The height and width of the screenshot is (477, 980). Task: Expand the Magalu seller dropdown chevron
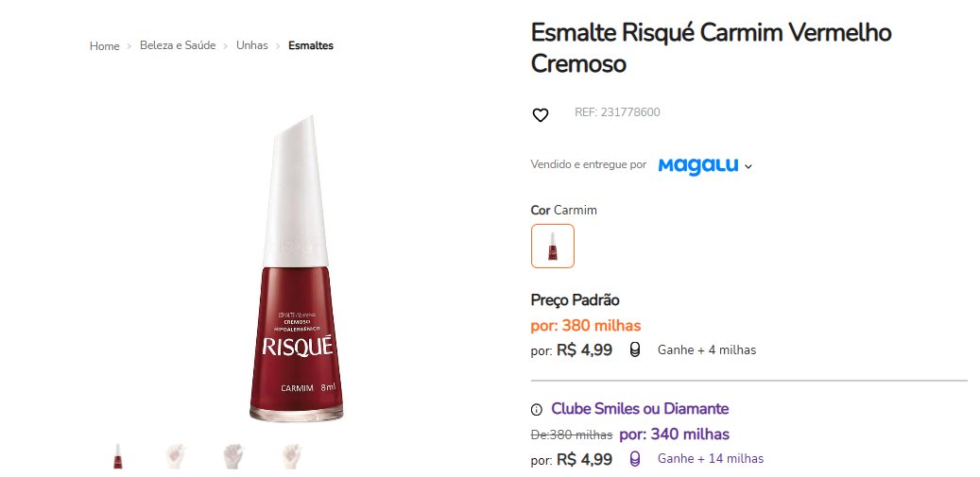point(748,166)
